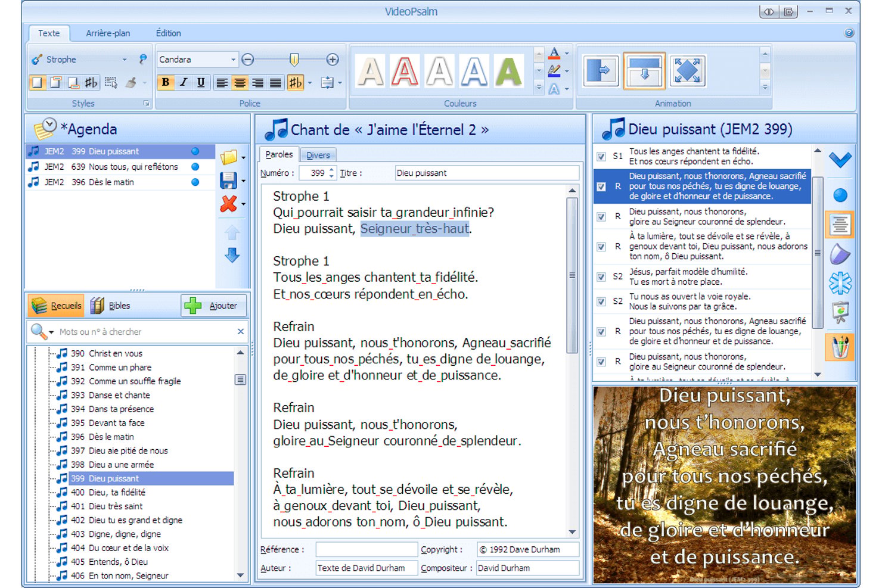Click the presentation easel icon

point(840,312)
